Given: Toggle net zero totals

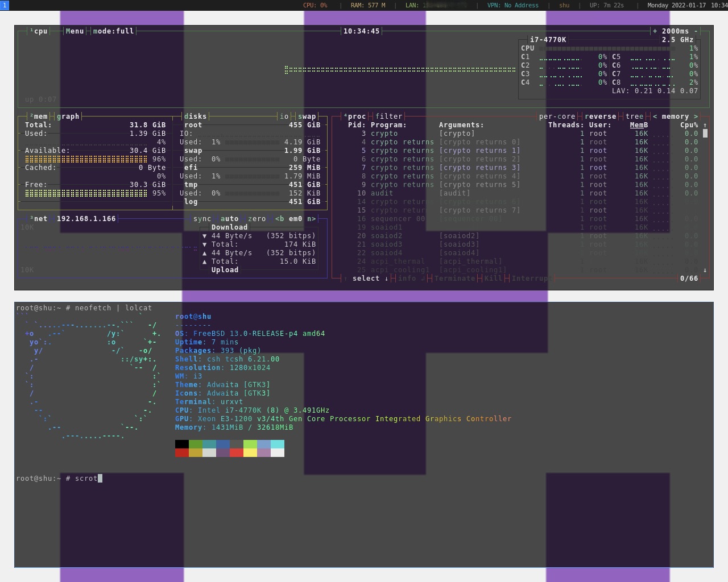Looking at the screenshot, I should [x=257, y=219].
